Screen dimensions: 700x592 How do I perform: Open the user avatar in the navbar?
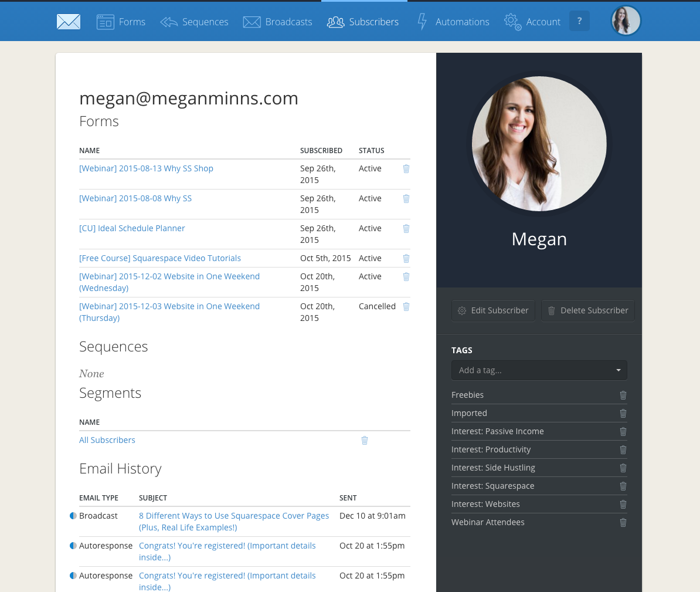(x=626, y=21)
